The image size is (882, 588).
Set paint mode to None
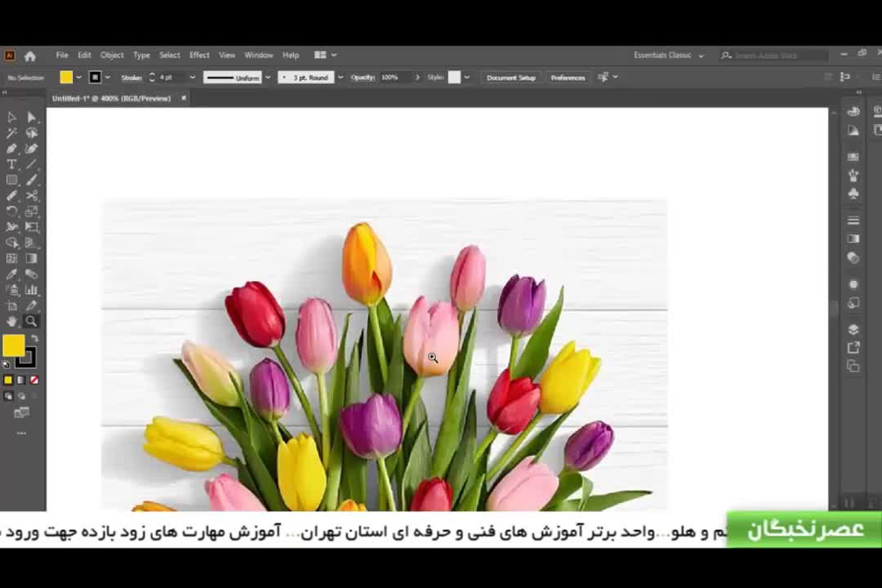click(x=34, y=380)
